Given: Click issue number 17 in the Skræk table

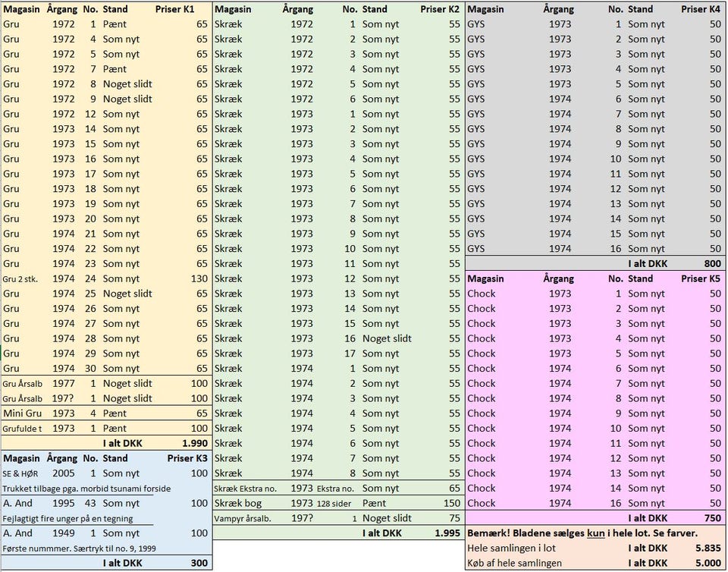Looking at the screenshot, I should click(x=350, y=354).
